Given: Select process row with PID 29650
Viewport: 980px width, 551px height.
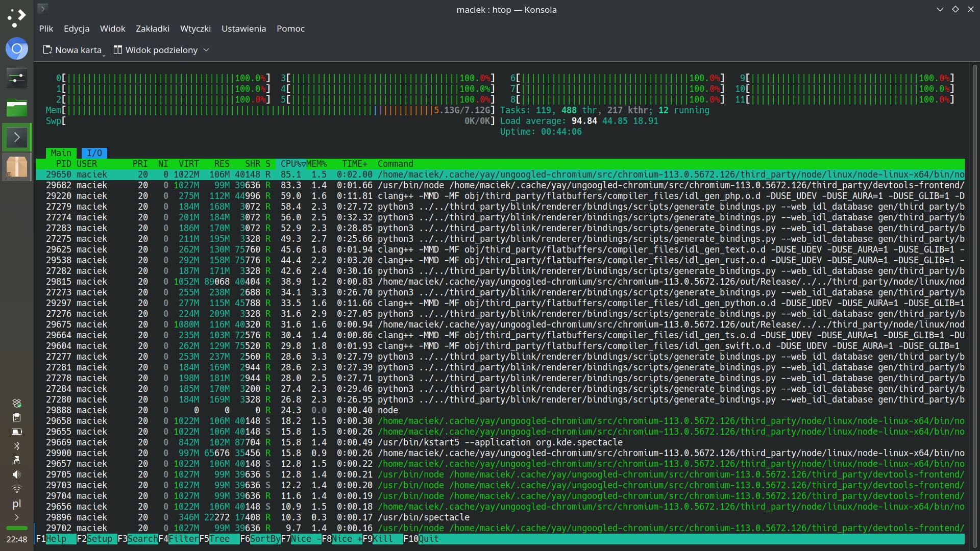Looking at the screenshot, I should click(x=500, y=174).
